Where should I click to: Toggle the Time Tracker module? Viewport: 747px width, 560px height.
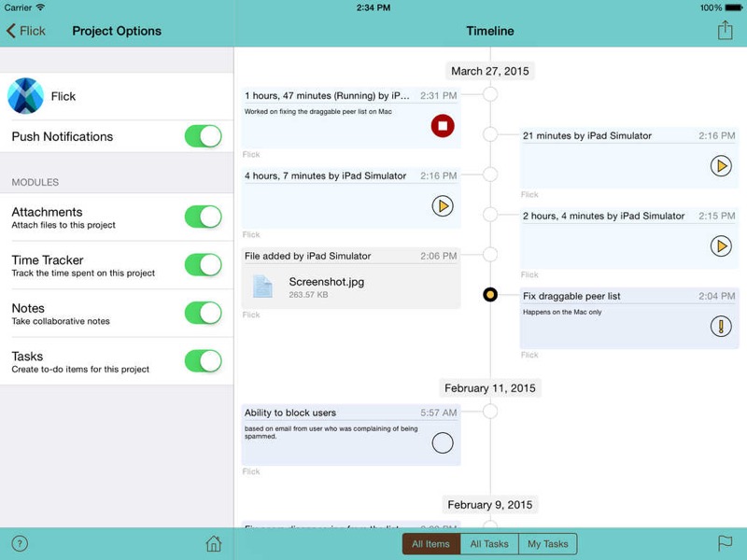(x=203, y=265)
